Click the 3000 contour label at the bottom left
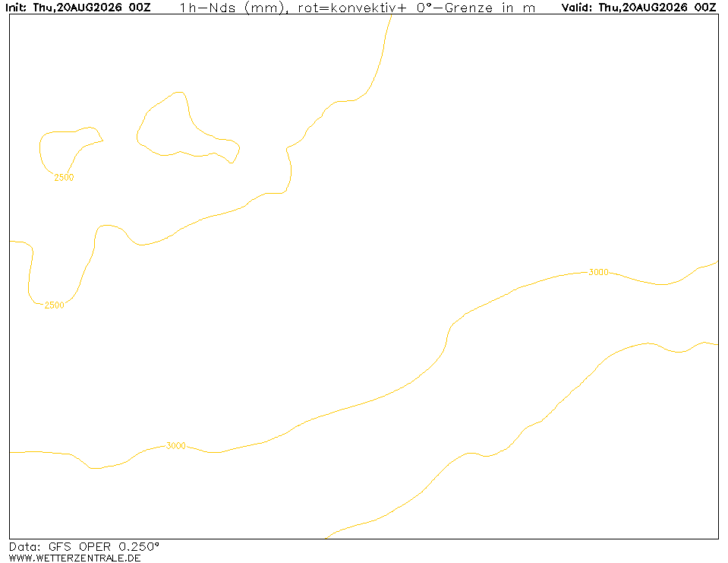Image resolution: width=728 pixels, height=563 pixels. (176, 445)
